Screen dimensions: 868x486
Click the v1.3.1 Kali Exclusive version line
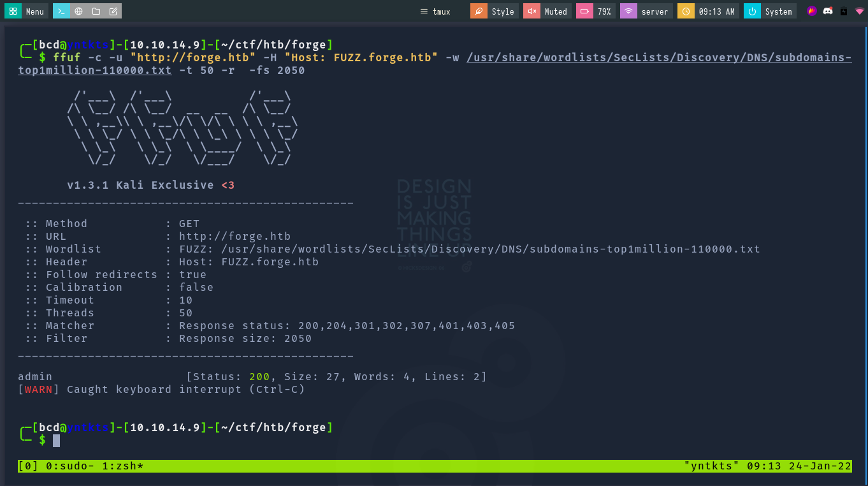point(151,185)
